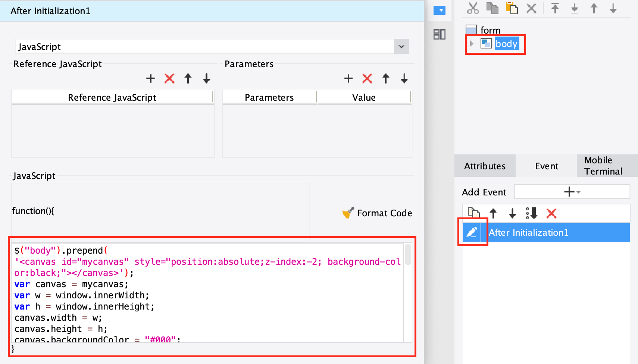Open the JavaScript language dropdown
This screenshot has height=364, width=638.
tap(401, 46)
